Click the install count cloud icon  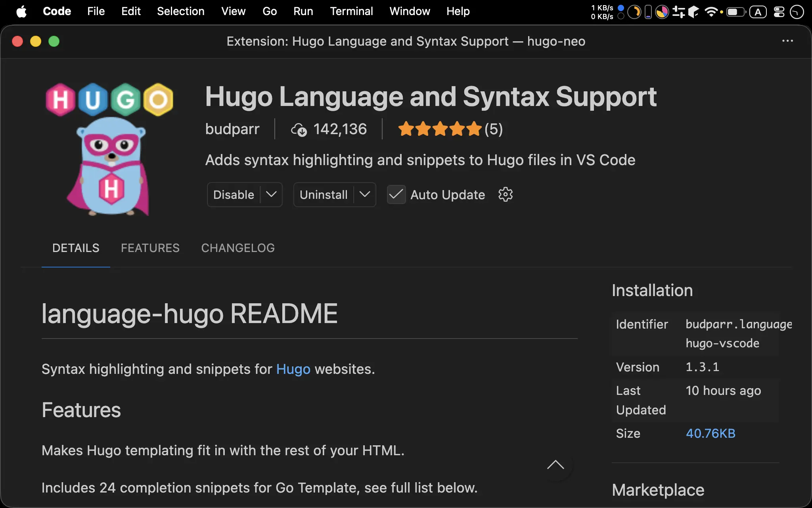tap(299, 129)
